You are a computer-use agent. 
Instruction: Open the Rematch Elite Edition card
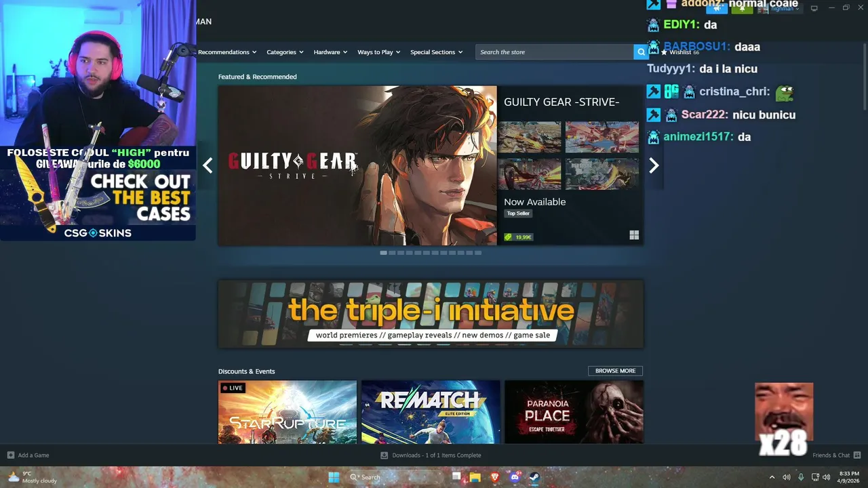[431, 412]
